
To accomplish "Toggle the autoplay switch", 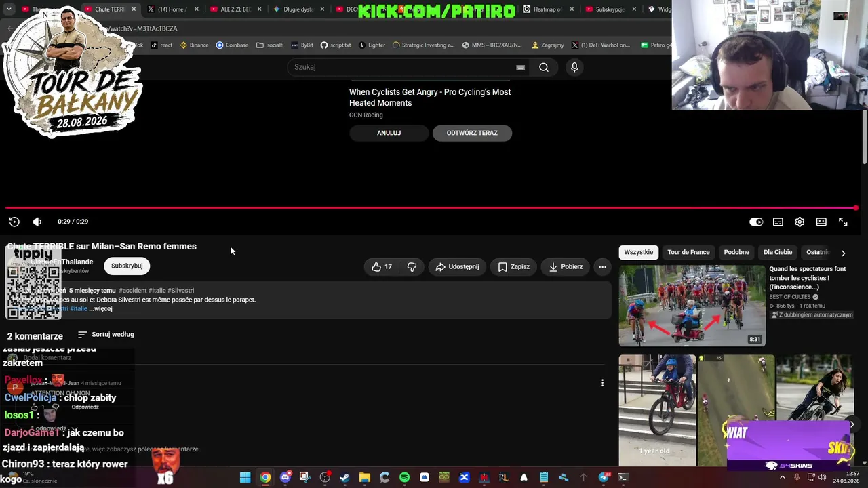I will point(756,222).
